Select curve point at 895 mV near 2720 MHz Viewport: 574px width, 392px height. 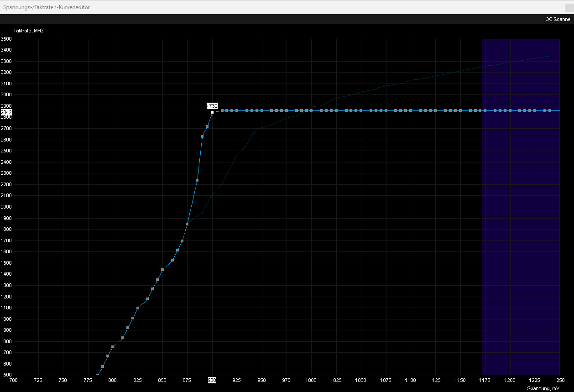tap(207, 126)
